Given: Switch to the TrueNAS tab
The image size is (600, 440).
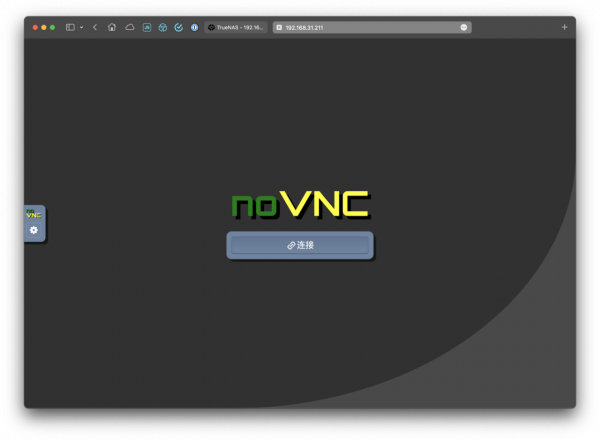Looking at the screenshot, I should [237, 27].
